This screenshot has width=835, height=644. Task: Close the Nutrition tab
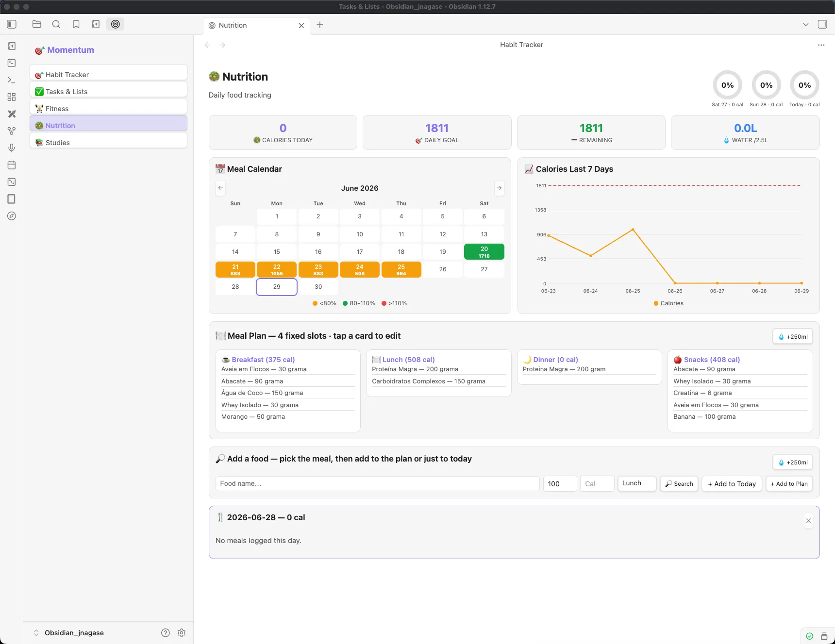301,25
